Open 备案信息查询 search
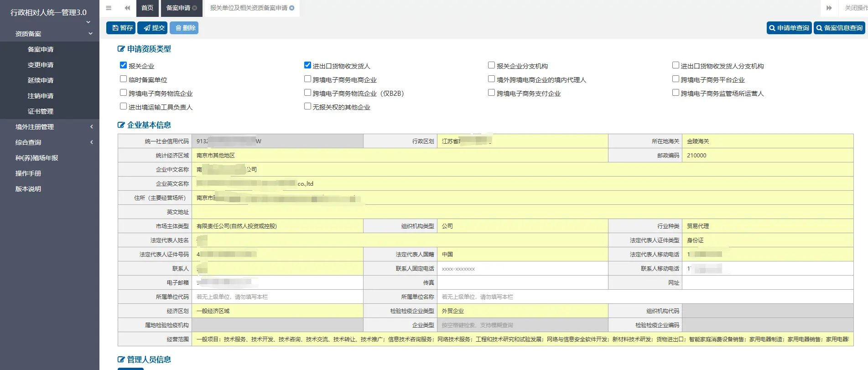The height and width of the screenshot is (370, 868). [x=839, y=28]
